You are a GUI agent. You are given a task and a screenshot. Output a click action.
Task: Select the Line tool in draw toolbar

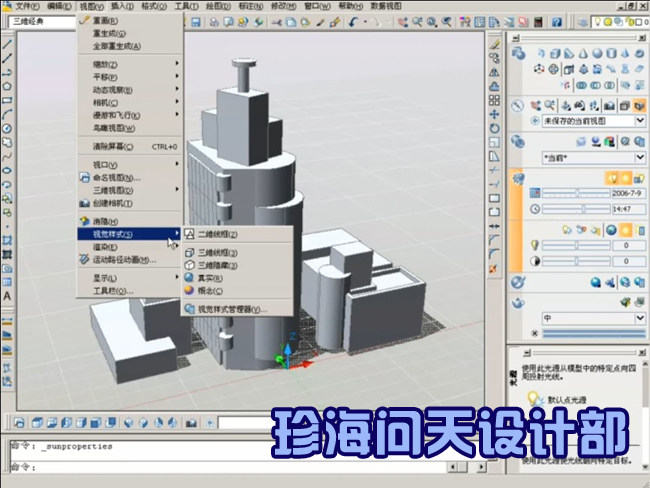point(7,44)
